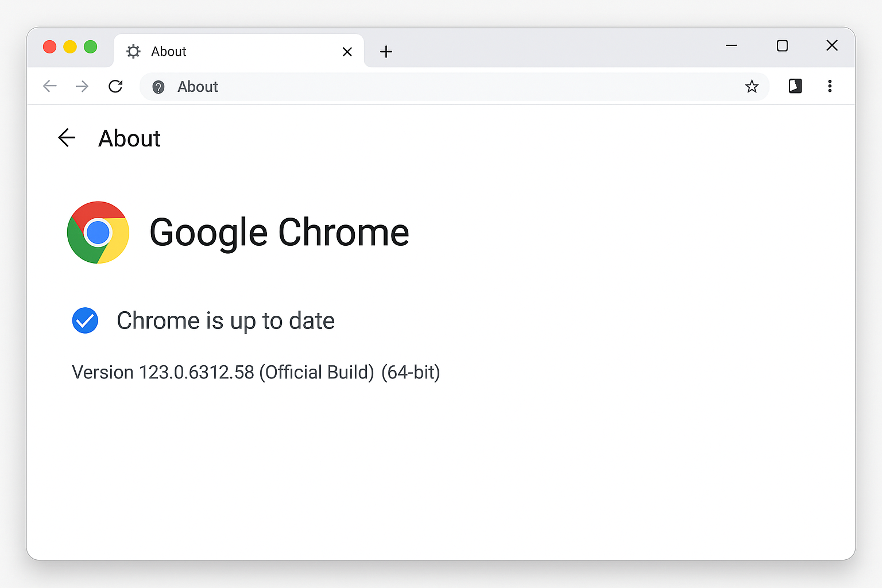Click the yellow traffic light button
This screenshot has width=882, height=588.
70,47
